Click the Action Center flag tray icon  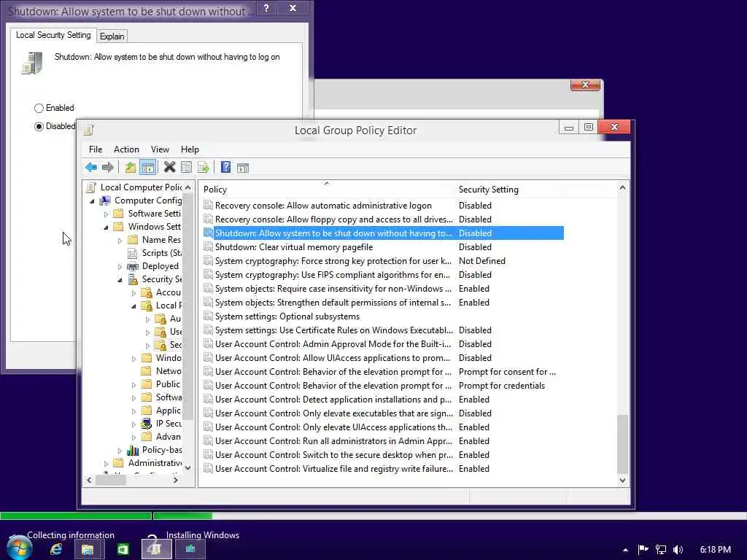point(643,550)
